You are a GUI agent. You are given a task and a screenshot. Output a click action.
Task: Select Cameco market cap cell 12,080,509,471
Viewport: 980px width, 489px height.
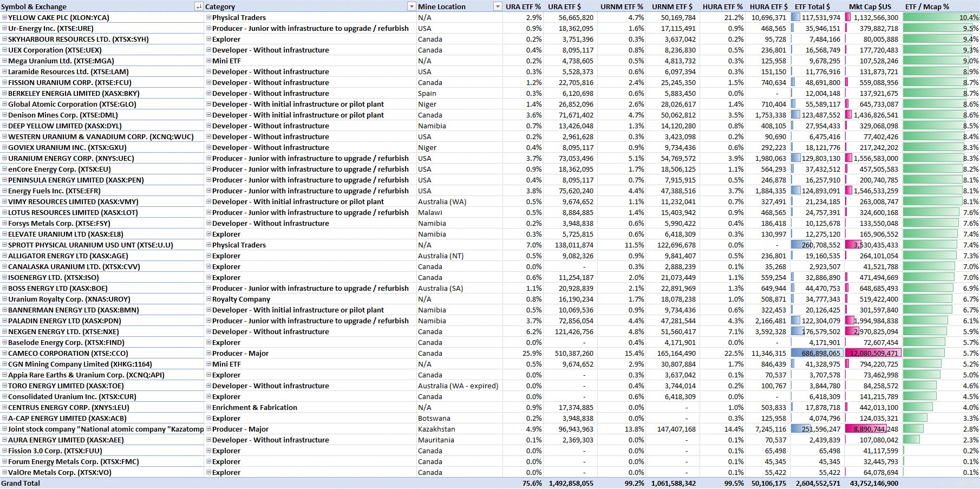[x=872, y=353]
